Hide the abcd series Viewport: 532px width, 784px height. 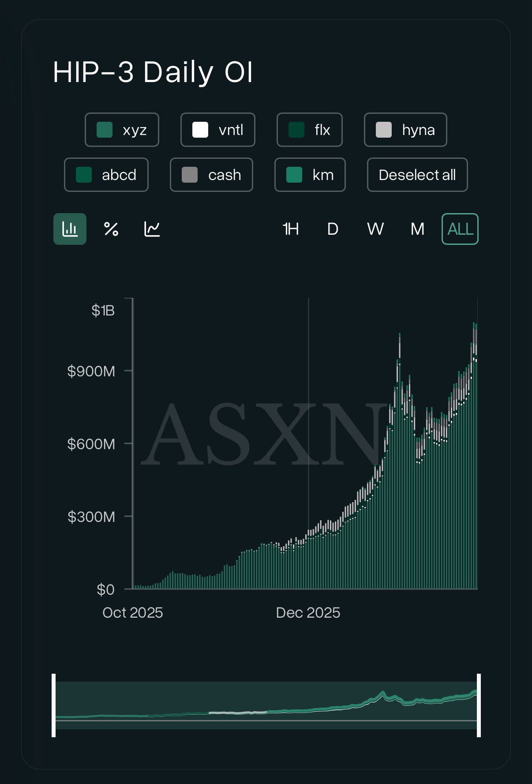pyautogui.click(x=106, y=175)
